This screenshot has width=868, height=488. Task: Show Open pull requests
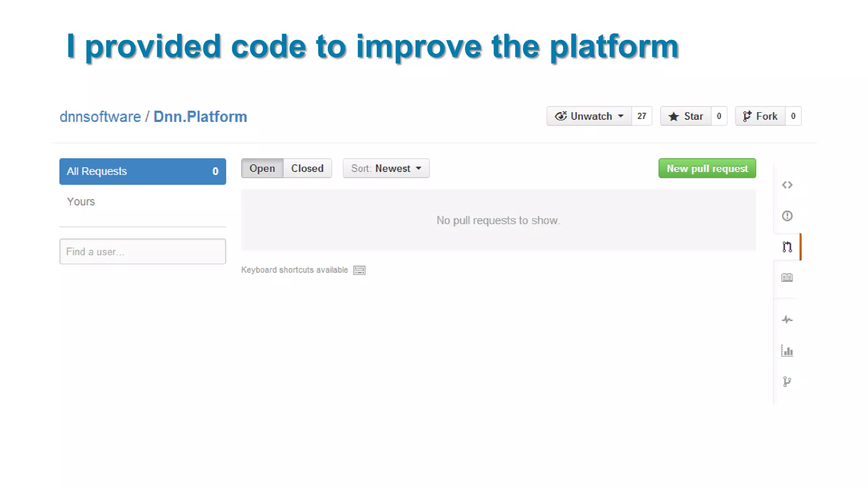(x=262, y=168)
